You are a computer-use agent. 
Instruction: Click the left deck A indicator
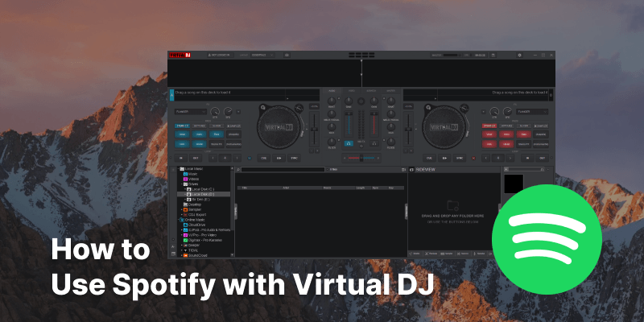(171, 95)
